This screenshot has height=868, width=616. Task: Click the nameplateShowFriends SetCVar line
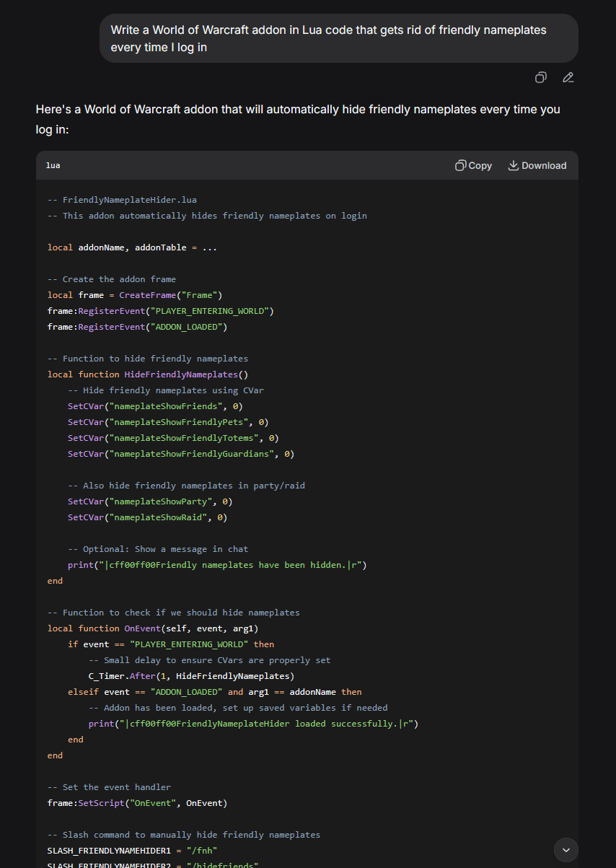coord(155,406)
